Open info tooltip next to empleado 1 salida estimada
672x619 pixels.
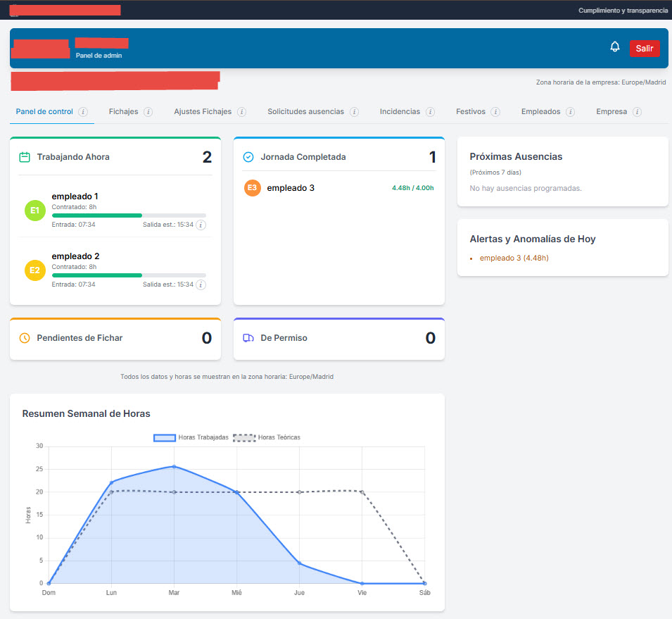[201, 225]
